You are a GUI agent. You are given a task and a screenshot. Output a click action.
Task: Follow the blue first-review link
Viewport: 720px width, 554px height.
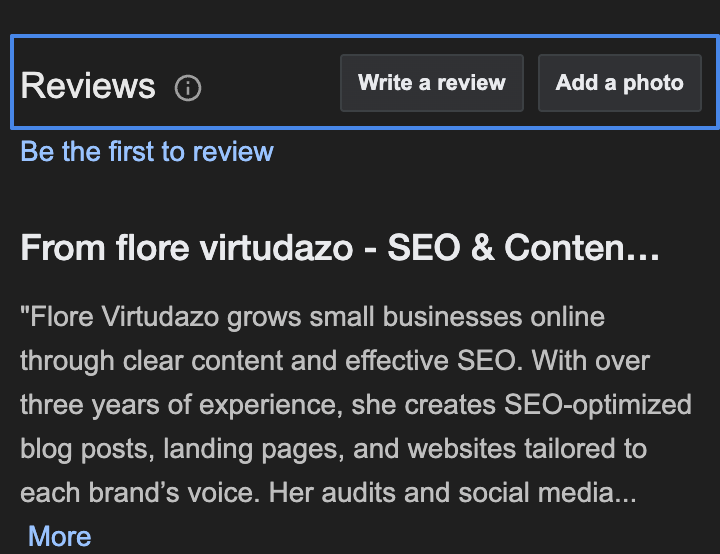[147, 152]
